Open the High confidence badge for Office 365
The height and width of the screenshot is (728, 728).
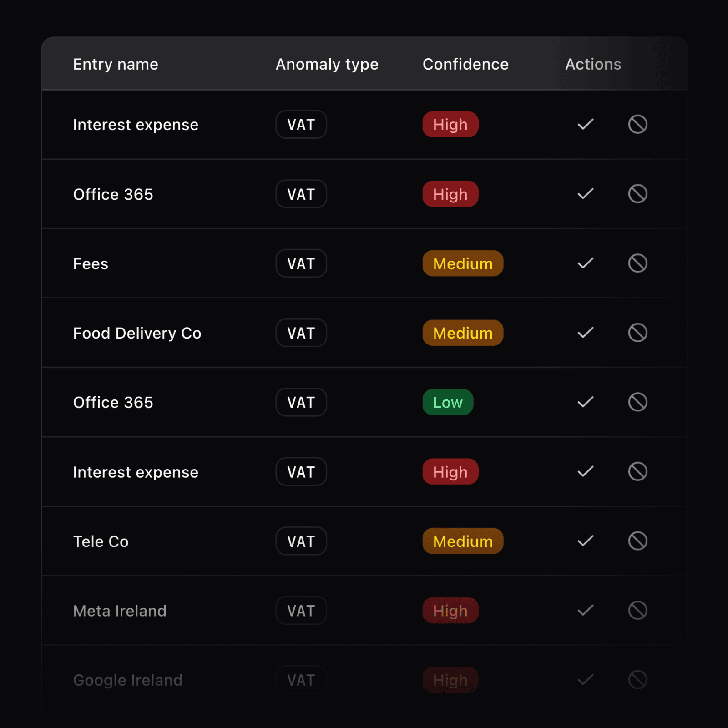point(450,194)
